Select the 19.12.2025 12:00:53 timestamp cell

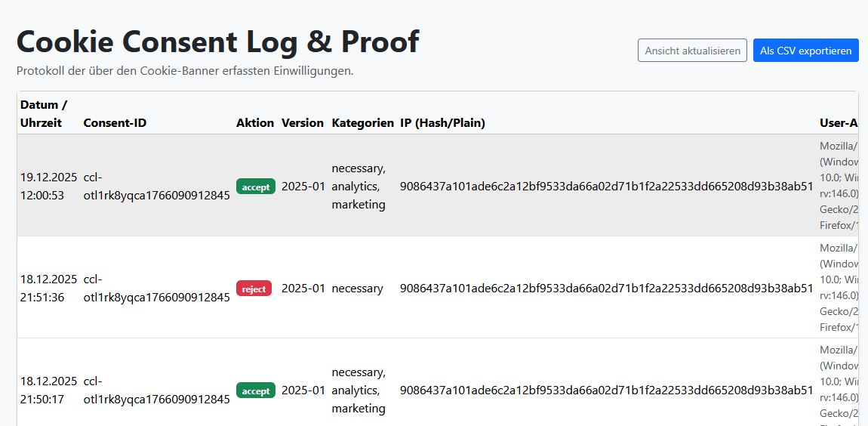[48, 187]
